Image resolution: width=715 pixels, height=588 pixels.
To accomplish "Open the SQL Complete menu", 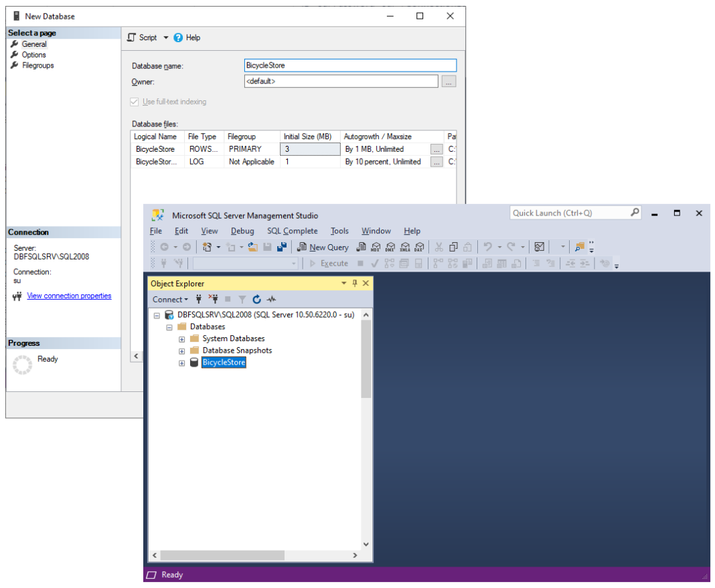I will (x=293, y=231).
